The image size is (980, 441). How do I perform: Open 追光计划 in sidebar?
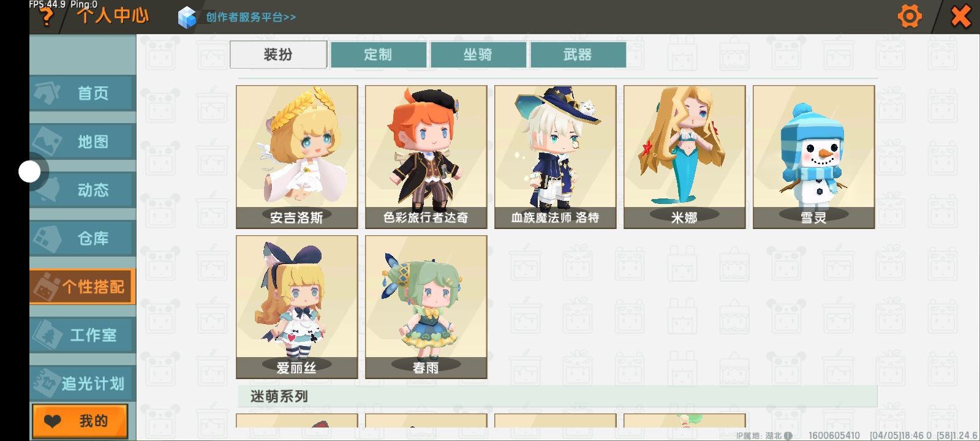tap(83, 383)
